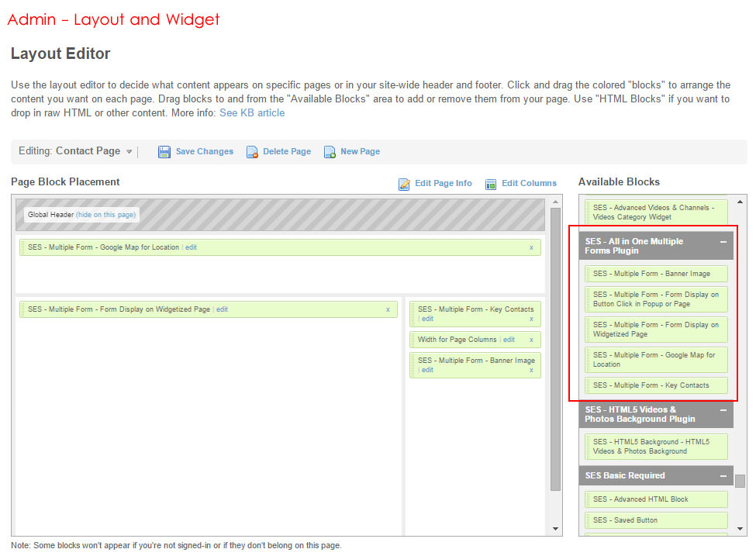
Task: Remove the Form Display on Widgetized Page block
Action: tap(388, 309)
